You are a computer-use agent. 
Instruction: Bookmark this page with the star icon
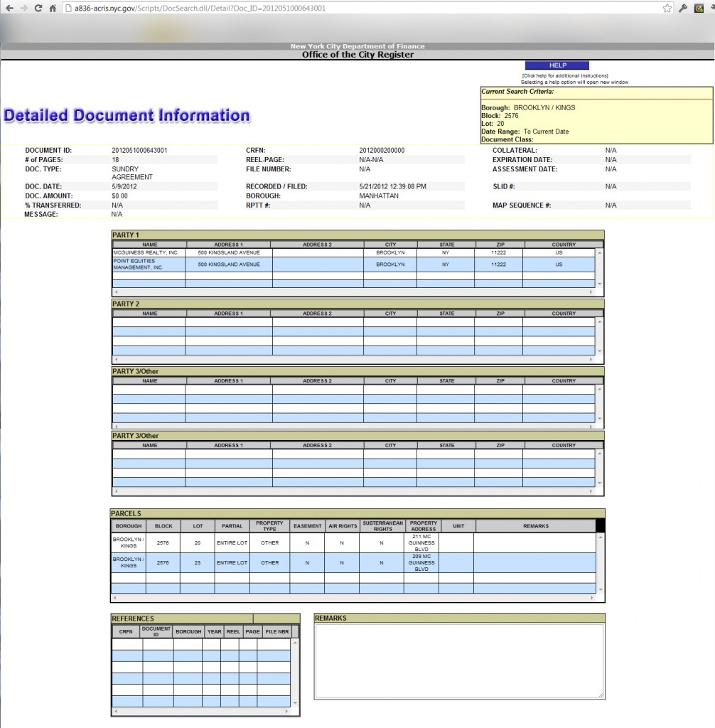tap(667, 9)
